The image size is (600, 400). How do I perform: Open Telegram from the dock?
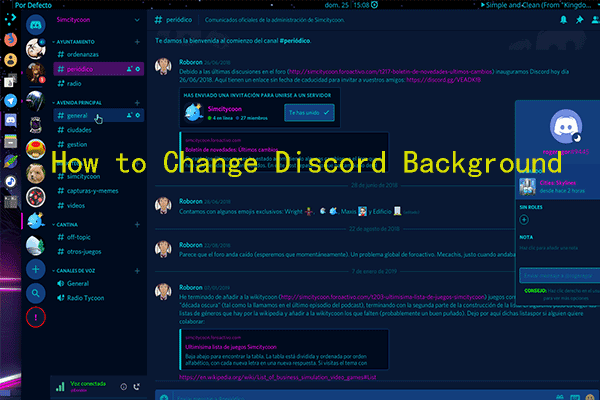(11, 101)
